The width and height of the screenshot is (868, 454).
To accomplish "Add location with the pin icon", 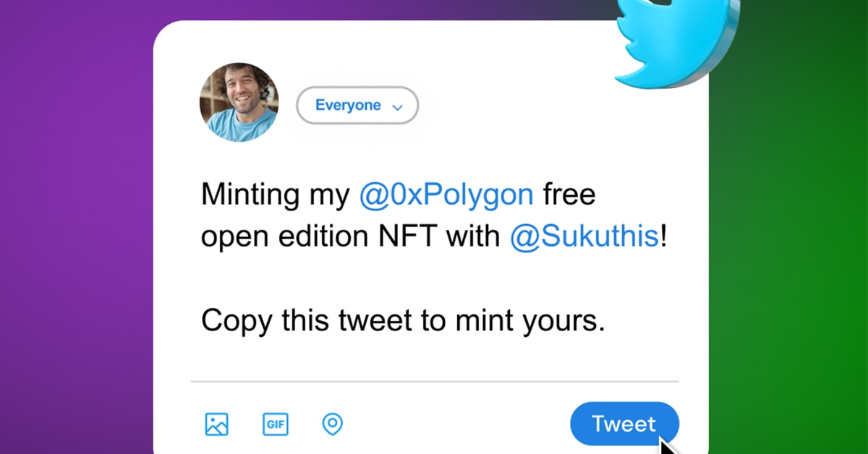I will point(332,424).
